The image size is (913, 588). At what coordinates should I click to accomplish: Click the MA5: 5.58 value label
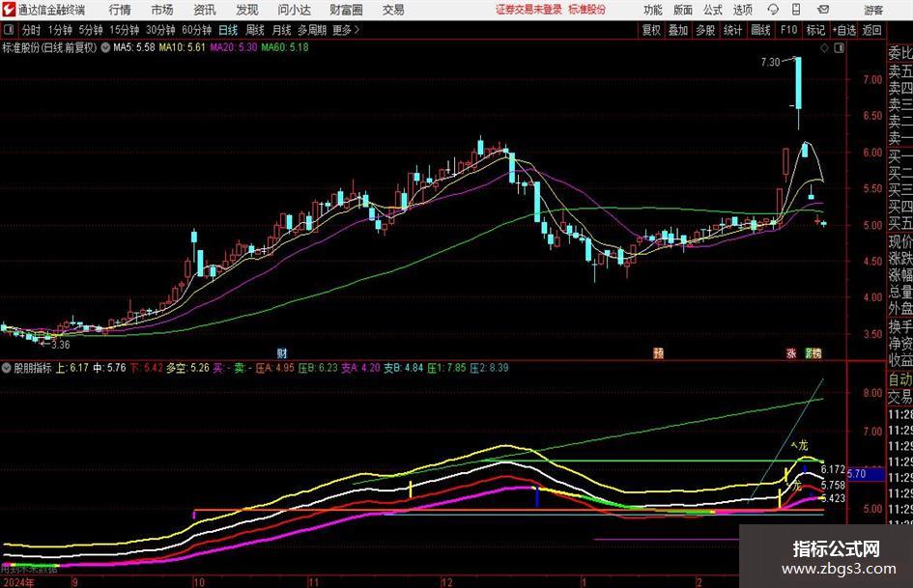pos(134,47)
